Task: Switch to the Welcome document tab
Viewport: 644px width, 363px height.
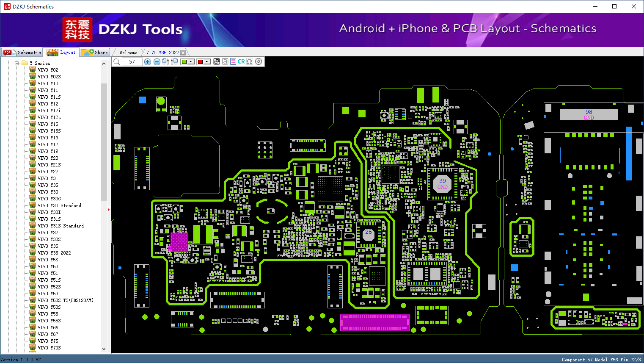Action: pos(128,53)
